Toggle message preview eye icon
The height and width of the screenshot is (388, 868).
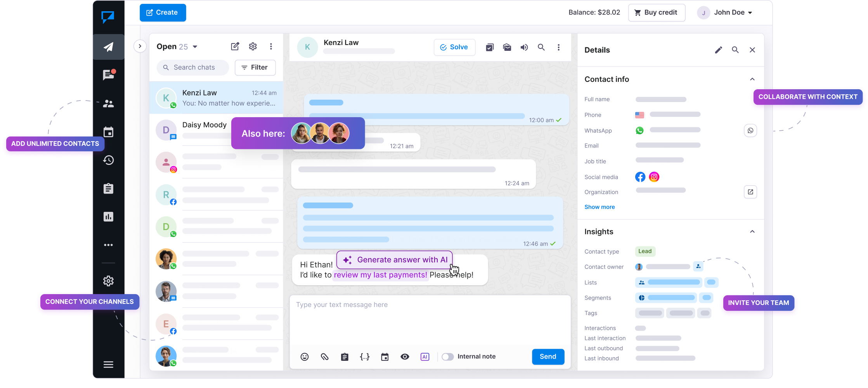[x=405, y=357]
